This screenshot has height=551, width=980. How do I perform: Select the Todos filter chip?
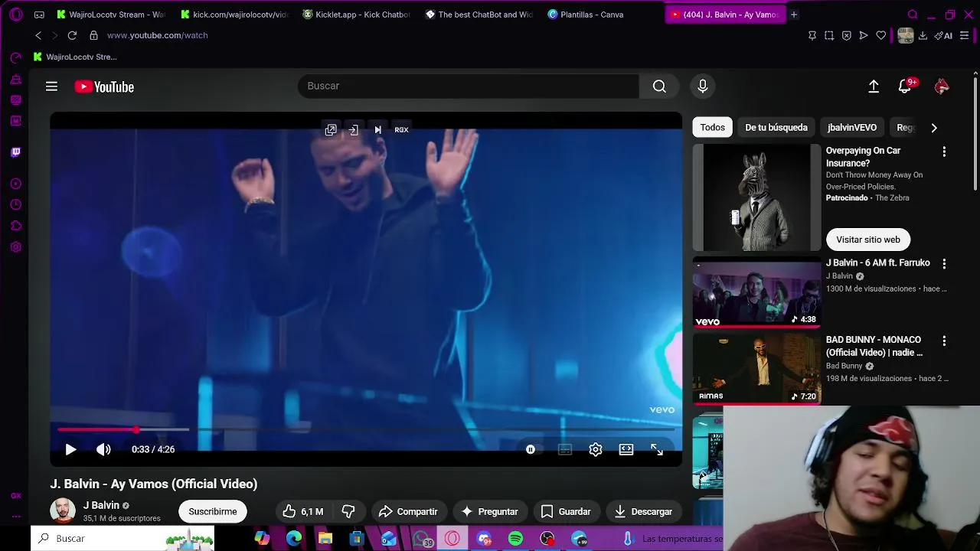(x=712, y=128)
